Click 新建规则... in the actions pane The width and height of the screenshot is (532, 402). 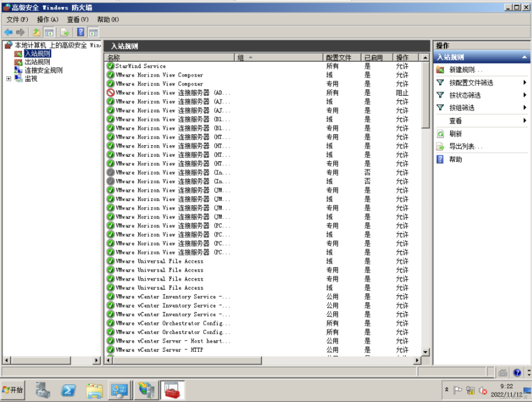[x=466, y=70]
